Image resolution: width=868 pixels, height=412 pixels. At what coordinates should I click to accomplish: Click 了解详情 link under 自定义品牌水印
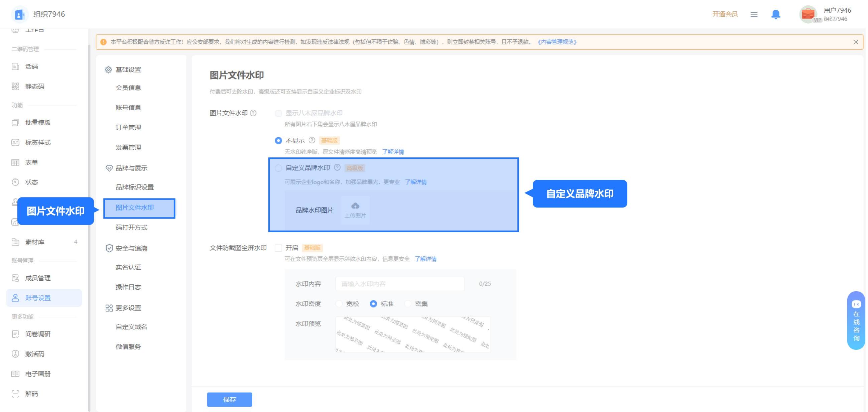(x=416, y=182)
